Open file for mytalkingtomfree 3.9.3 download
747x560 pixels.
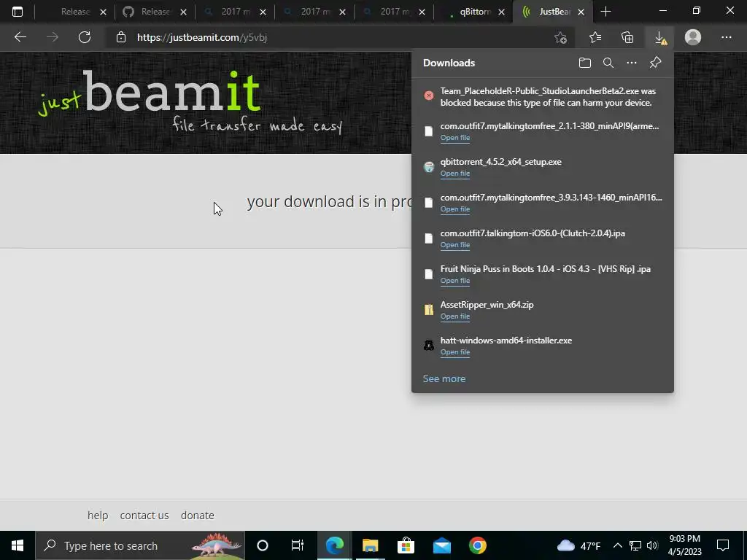click(x=455, y=209)
